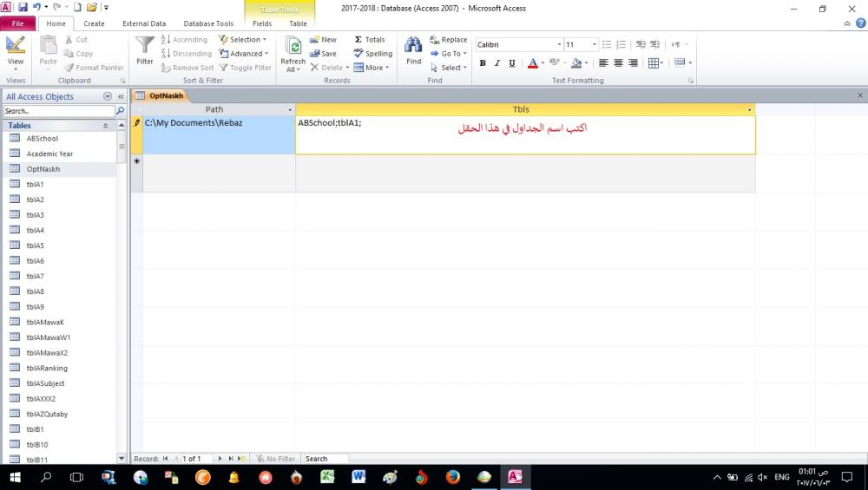Click Save icon in quick access toolbar
This screenshot has width=868, height=490.
tap(23, 7)
